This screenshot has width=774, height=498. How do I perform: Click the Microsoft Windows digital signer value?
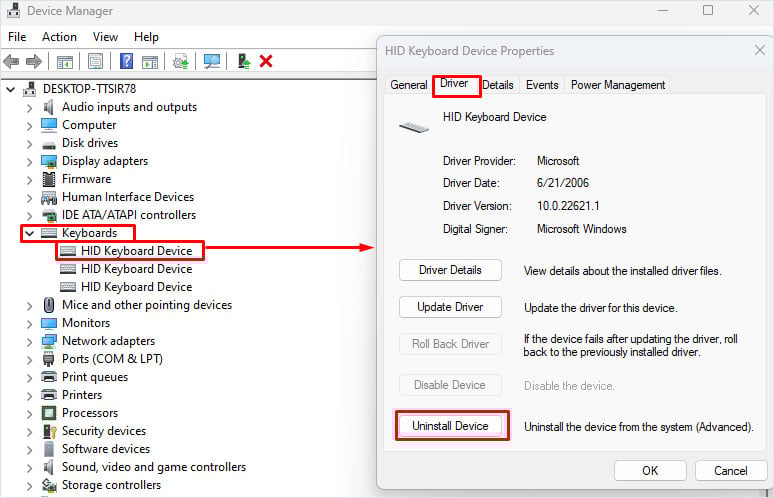pyautogui.click(x=581, y=229)
